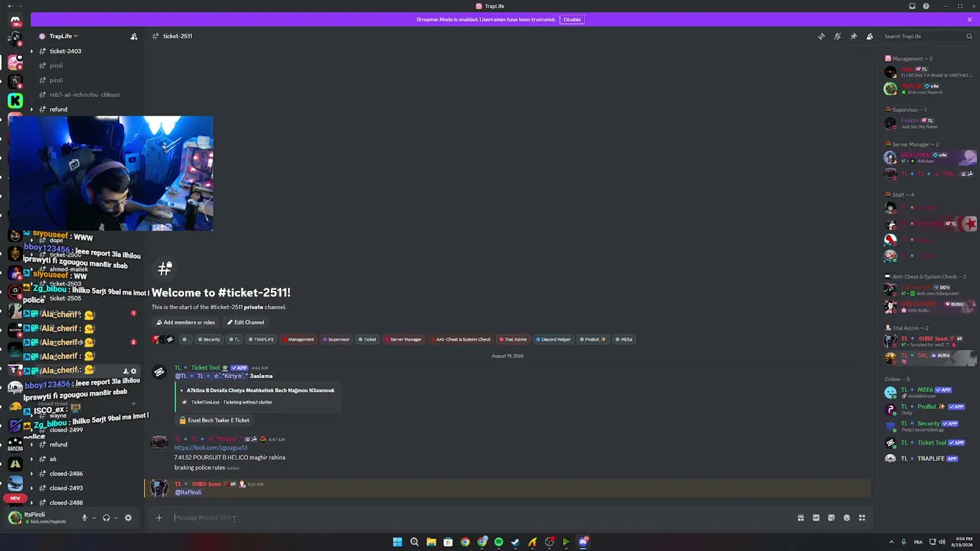Click the Edit Channel button
The height and width of the screenshot is (551, 980).
pyautogui.click(x=245, y=322)
